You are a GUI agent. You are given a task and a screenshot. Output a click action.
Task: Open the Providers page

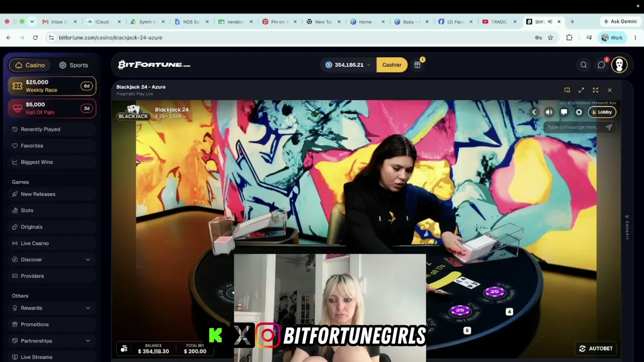click(52, 276)
